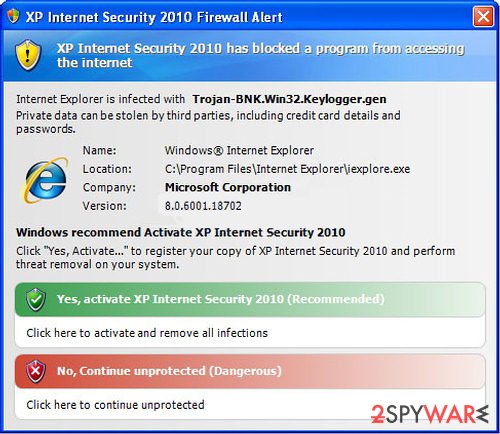Click 'Click here to activate and remove all infections'
The image size is (500, 434).
147,333
